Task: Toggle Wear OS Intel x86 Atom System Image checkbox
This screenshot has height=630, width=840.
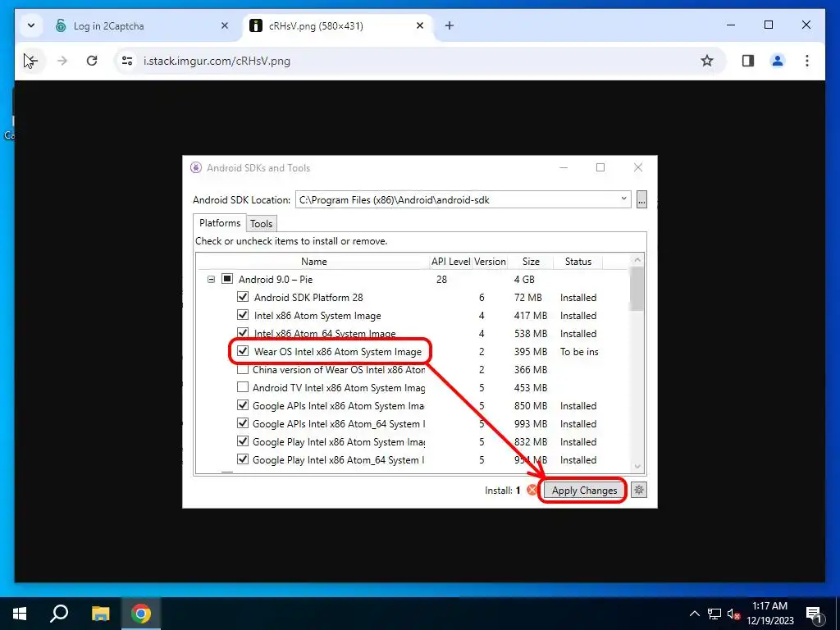Action: pos(243,351)
